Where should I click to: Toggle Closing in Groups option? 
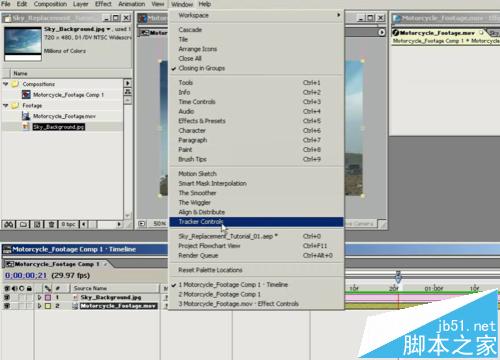(x=257, y=68)
